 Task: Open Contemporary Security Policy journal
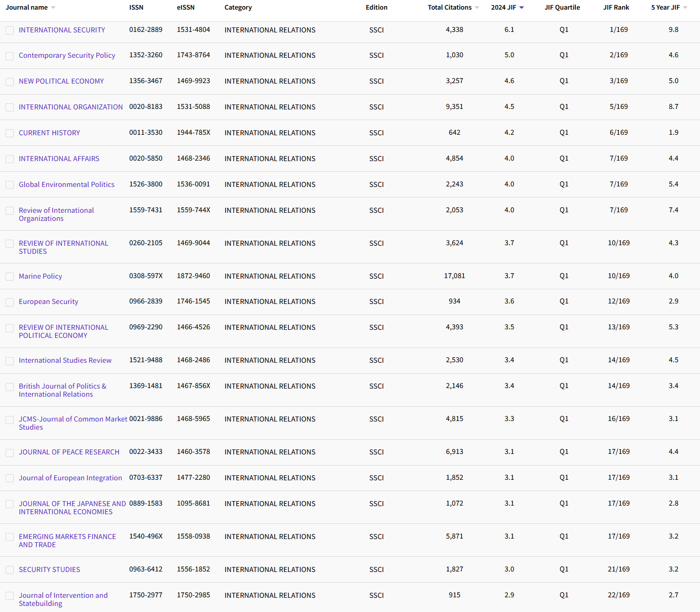click(x=67, y=55)
